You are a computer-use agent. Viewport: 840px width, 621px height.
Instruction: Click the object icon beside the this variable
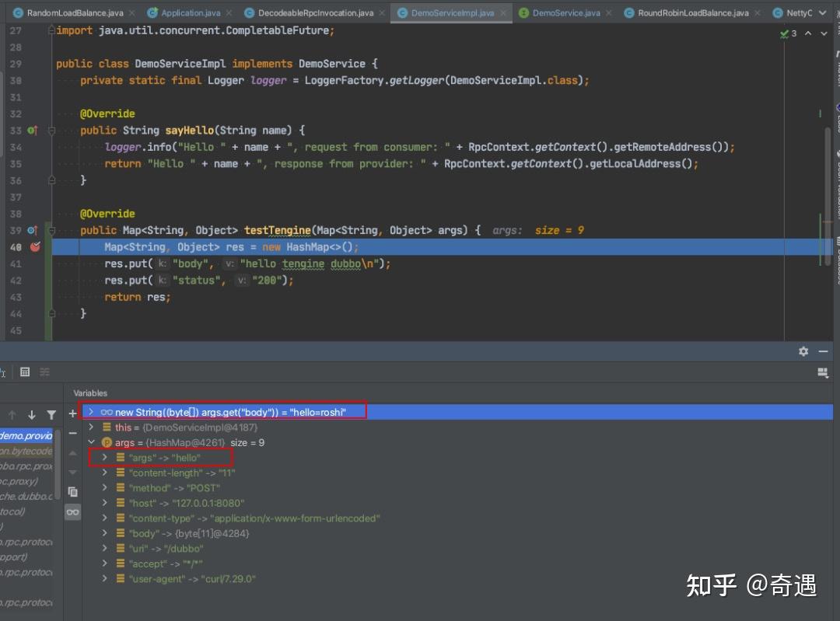pos(107,427)
